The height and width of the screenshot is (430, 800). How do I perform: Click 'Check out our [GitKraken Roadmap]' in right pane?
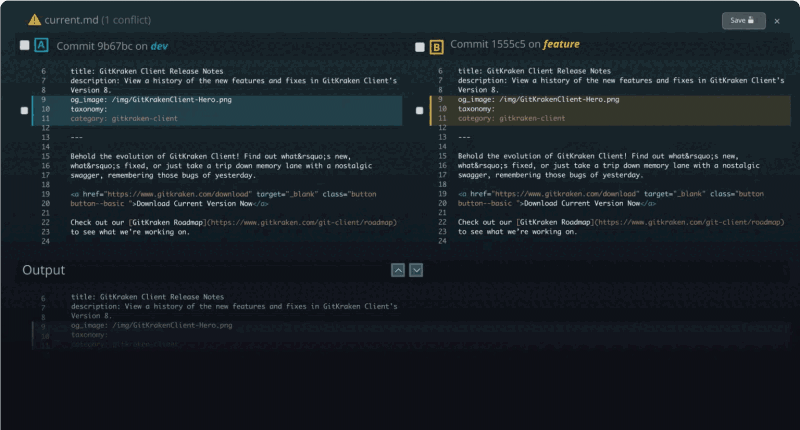click(526, 222)
